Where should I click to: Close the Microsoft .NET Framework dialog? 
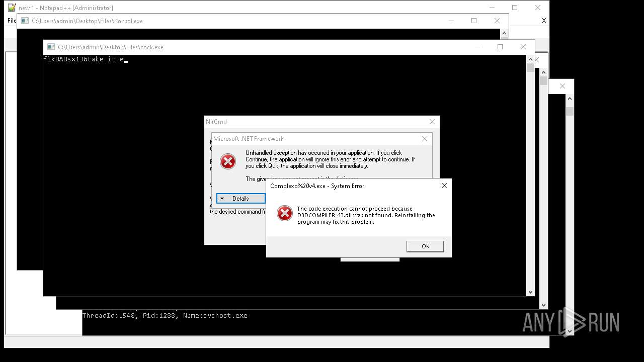[425, 139]
